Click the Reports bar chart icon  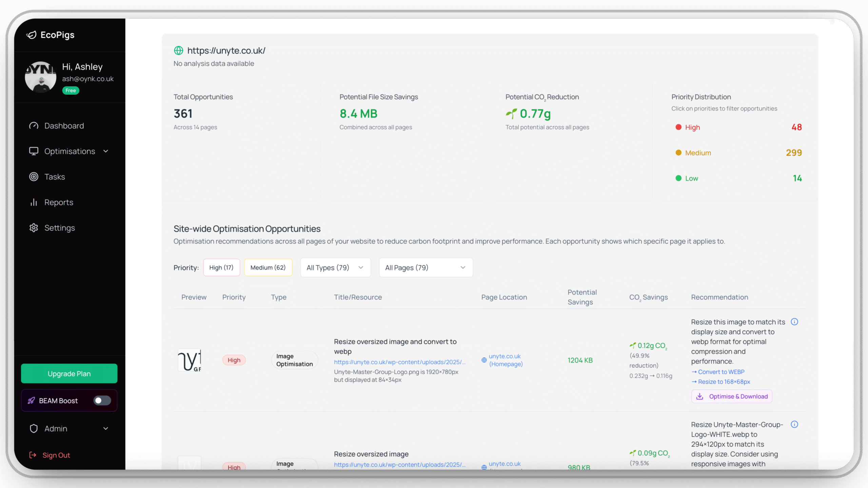click(x=34, y=202)
